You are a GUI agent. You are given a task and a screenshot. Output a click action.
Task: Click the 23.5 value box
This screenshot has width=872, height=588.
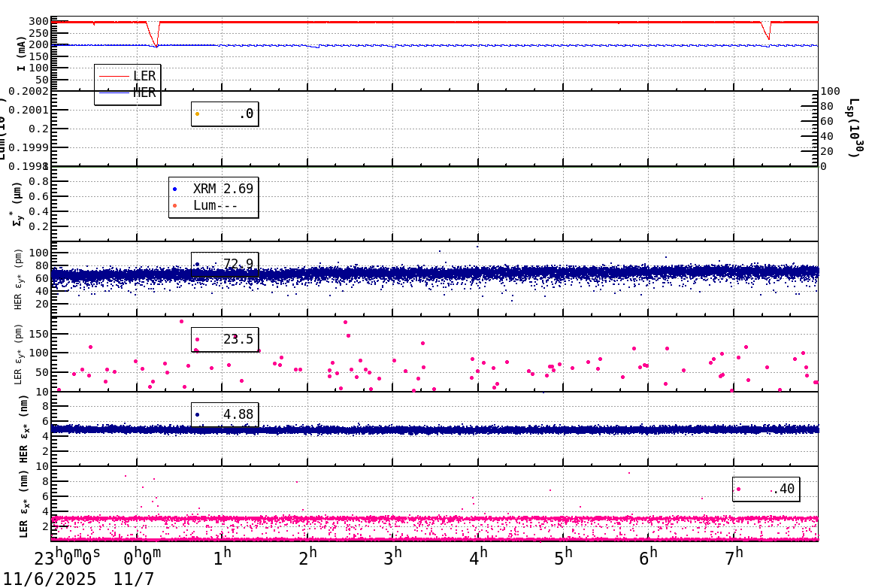(x=225, y=339)
